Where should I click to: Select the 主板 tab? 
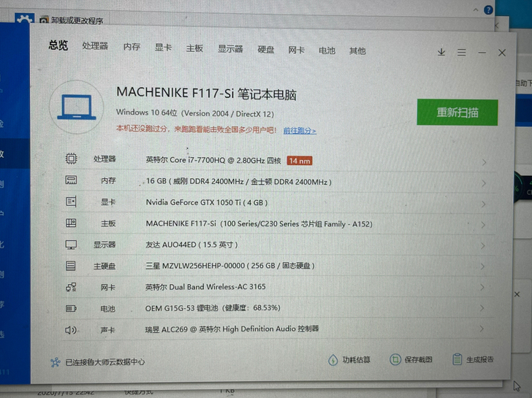tap(194, 48)
